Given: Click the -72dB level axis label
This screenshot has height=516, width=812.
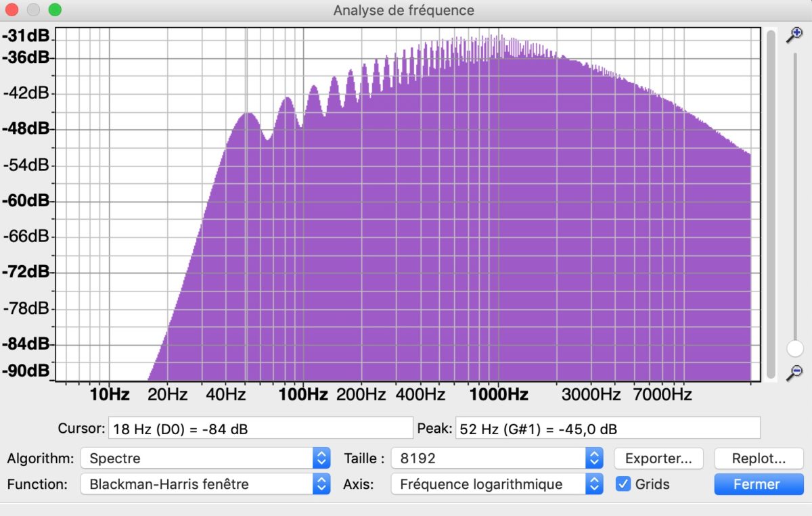Looking at the screenshot, I should tap(26, 273).
